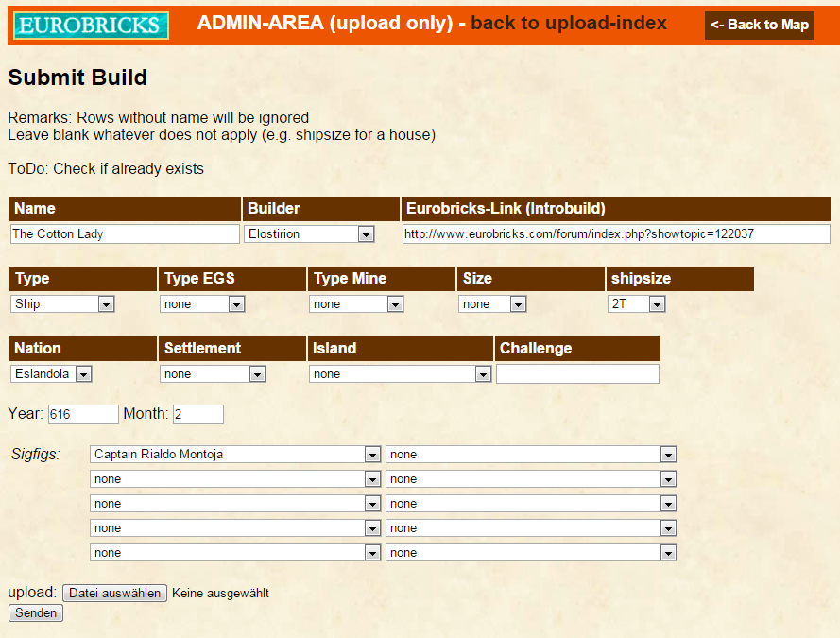Expand the Type Mine dropdown
The width and height of the screenshot is (840, 638).
356,304
